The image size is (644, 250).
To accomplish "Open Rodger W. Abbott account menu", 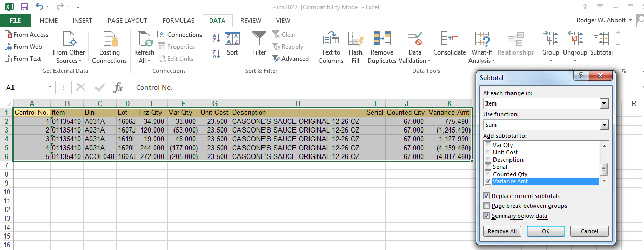I will 605,20.
